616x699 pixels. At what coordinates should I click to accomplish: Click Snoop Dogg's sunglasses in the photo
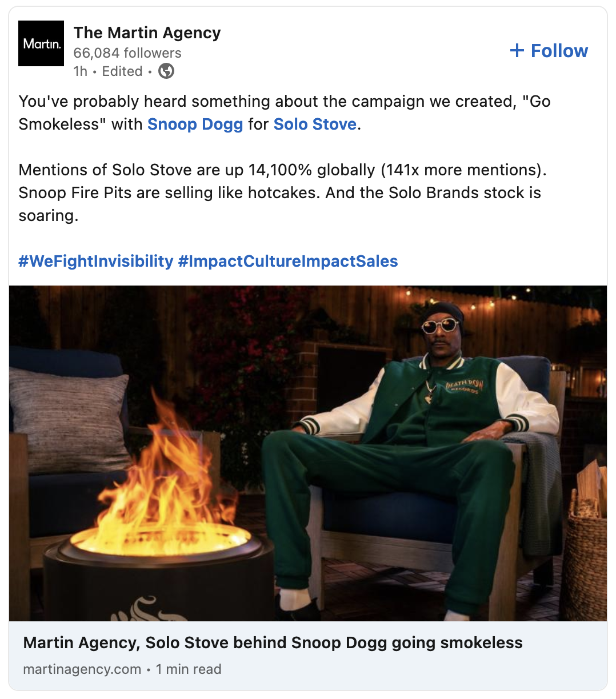pos(441,326)
